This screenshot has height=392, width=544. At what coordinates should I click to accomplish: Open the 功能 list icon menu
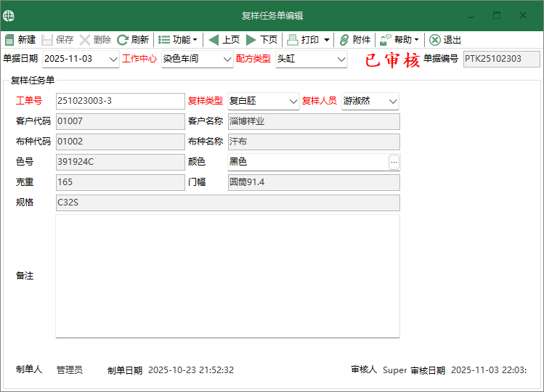164,40
